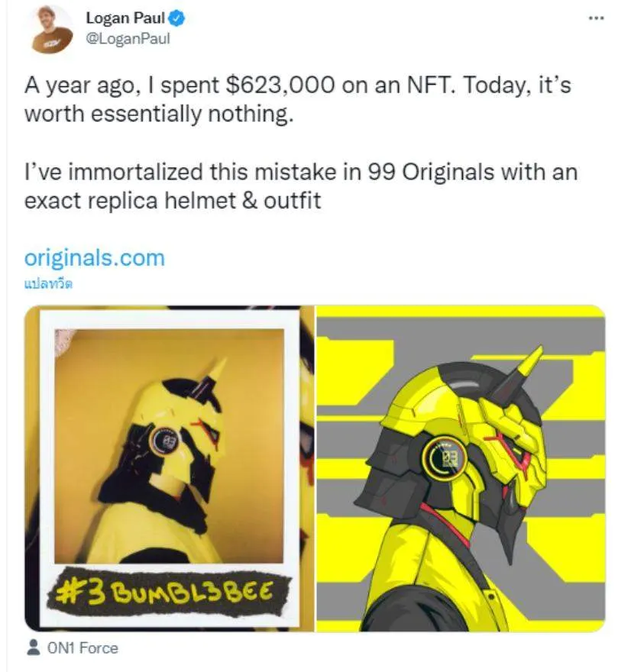The image size is (618, 672).
Task: Click the red visor mark on NFT artwork
Action: click(x=513, y=451)
